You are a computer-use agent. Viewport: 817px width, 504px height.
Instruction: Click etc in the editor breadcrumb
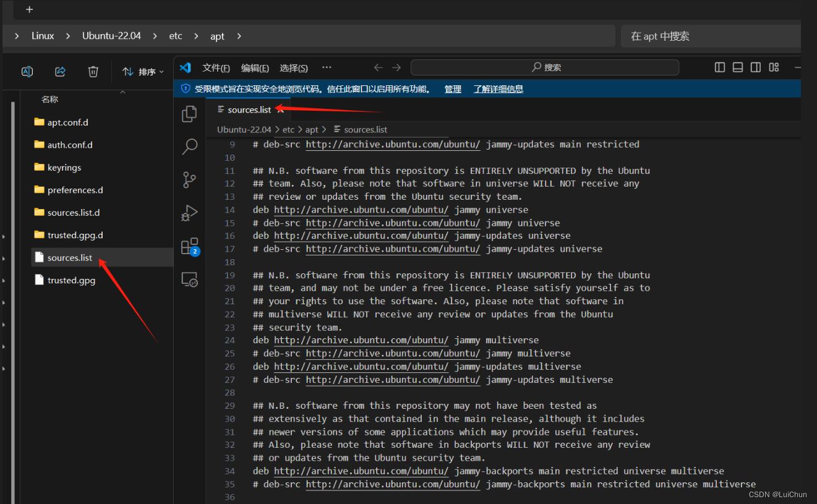pos(288,129)
